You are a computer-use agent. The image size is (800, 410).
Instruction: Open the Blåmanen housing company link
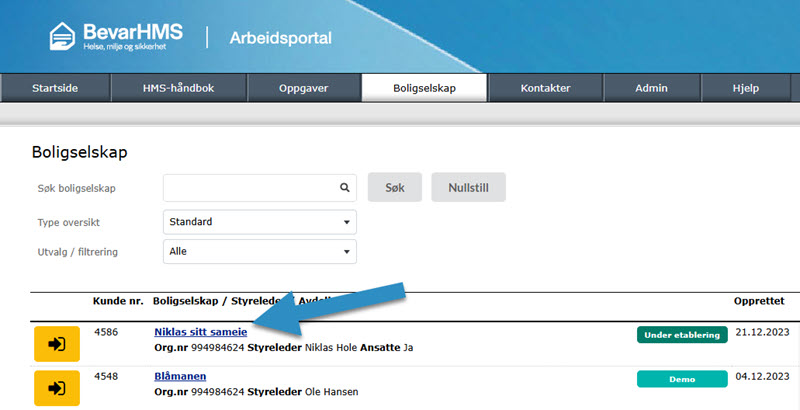(x=180, y=376)
